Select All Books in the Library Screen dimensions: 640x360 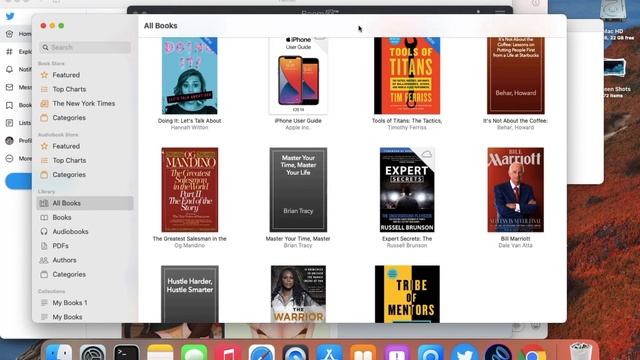click(85, 203)
